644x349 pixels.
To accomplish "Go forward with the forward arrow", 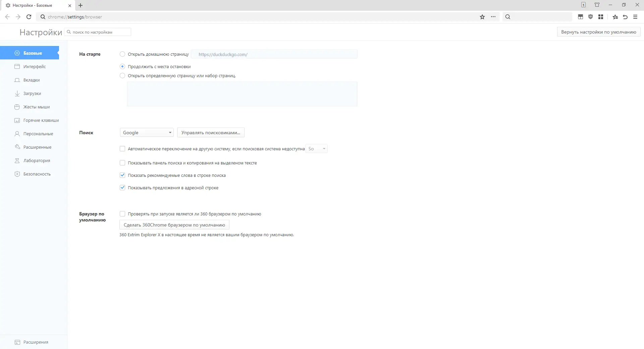I will [18, 17].
